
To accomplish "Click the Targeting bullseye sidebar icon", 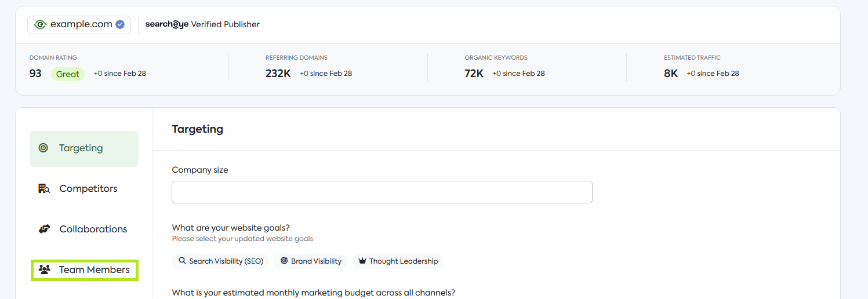I will click(x=43, y=148).
